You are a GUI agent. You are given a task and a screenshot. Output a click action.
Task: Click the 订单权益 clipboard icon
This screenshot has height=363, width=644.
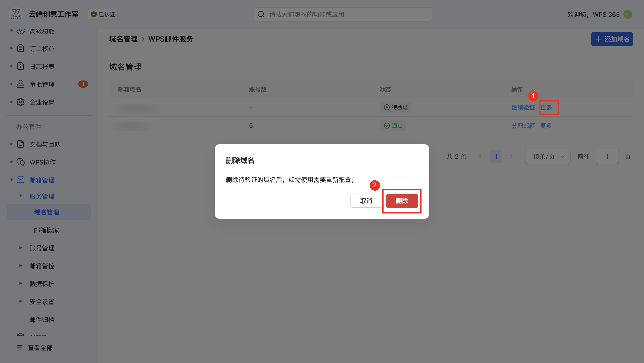coord(21,49)
